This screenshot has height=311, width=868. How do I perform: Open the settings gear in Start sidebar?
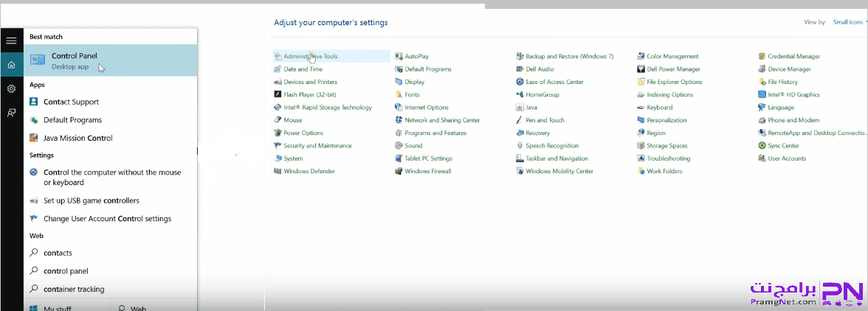[11, 89]
